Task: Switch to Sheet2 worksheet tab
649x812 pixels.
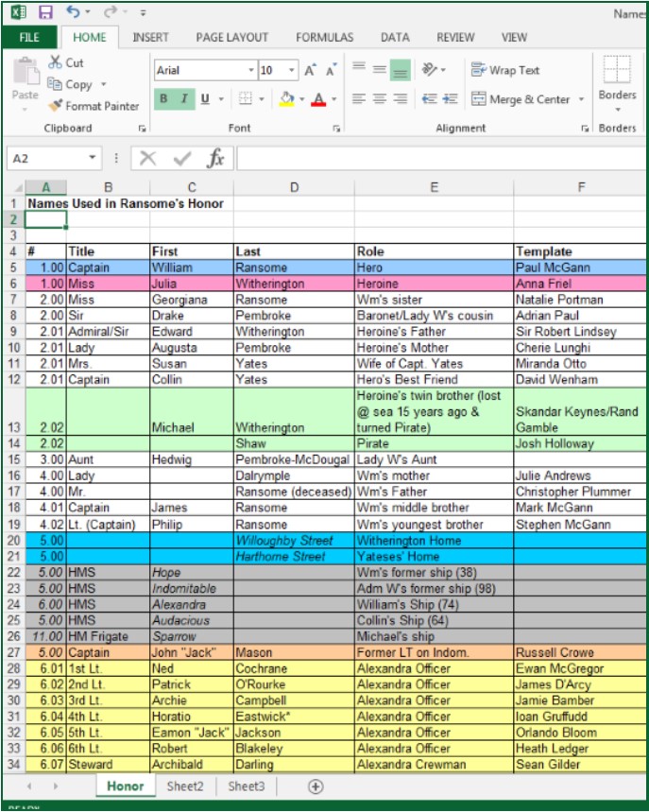Action: pos(186,786)
